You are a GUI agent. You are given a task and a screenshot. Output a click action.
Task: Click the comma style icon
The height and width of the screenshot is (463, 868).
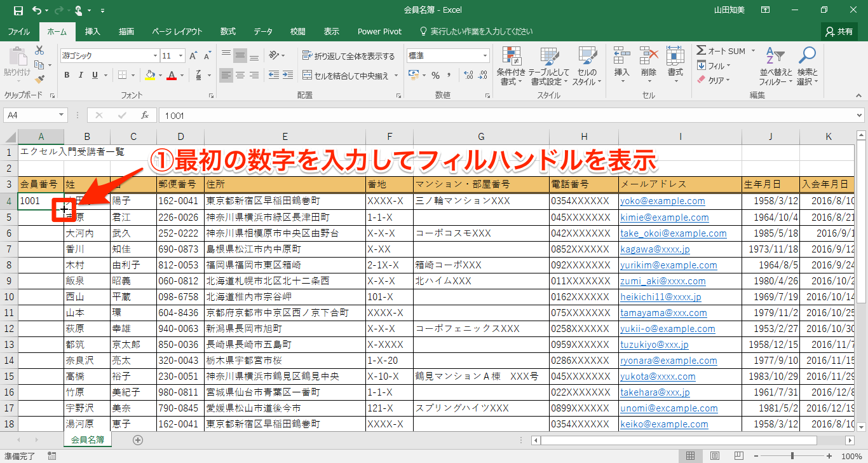tap(449, 76)
